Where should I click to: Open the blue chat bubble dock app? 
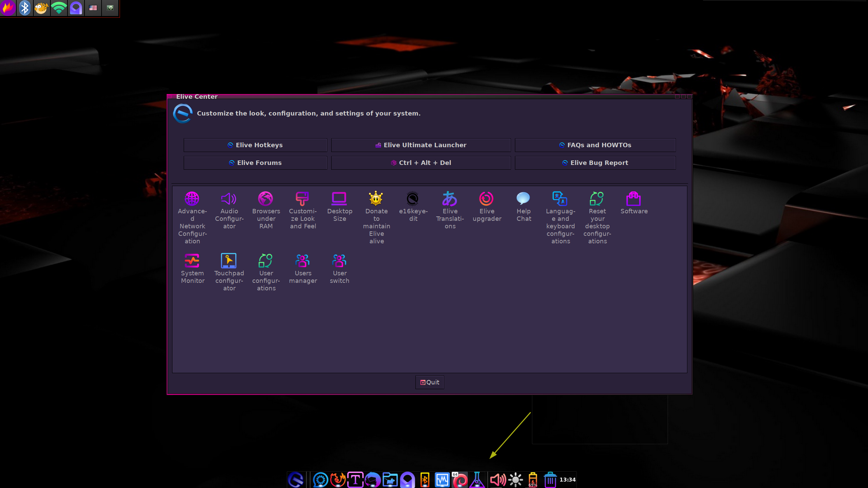tap(320, 479)
